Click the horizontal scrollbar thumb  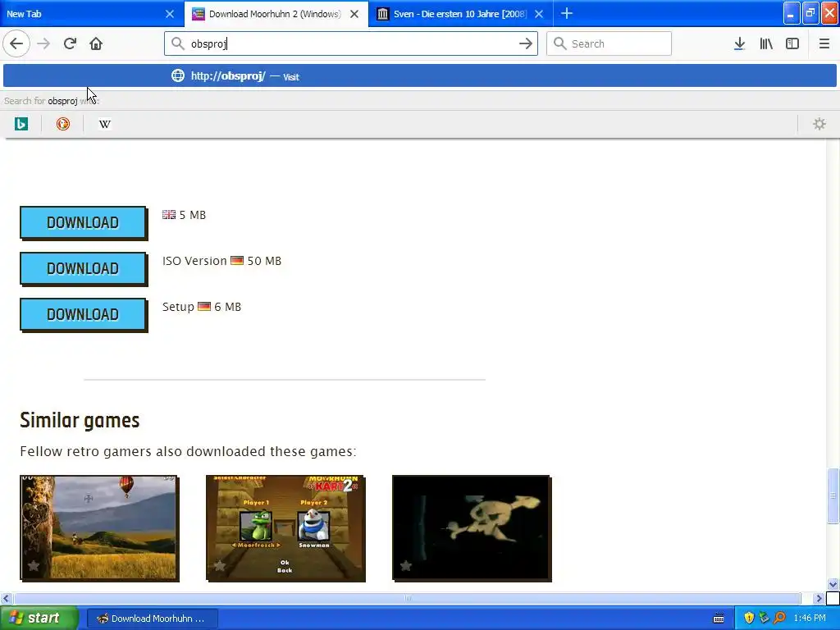point(407,598)
